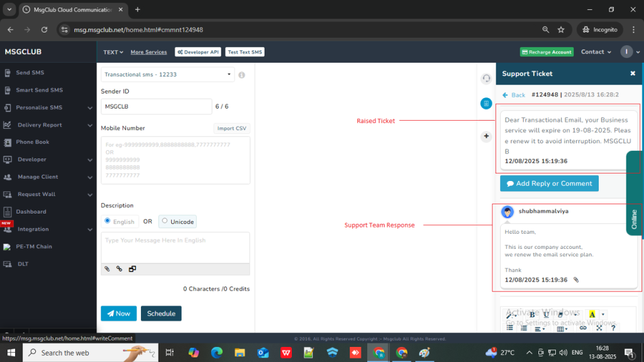Focus the message description text area
644x362 pixels.
[x=175, y=248]
